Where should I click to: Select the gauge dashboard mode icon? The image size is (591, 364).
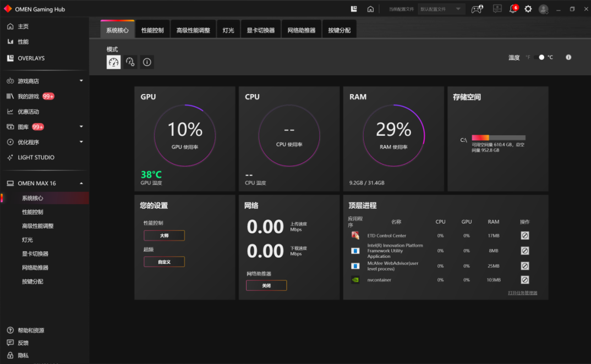(x=113, y=62)
